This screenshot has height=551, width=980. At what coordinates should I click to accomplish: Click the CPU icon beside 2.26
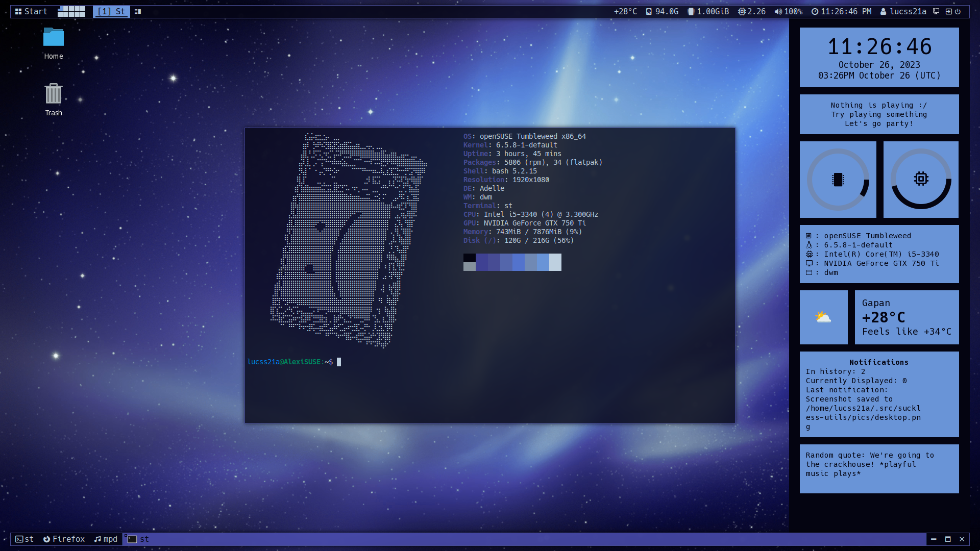point(742,11)
